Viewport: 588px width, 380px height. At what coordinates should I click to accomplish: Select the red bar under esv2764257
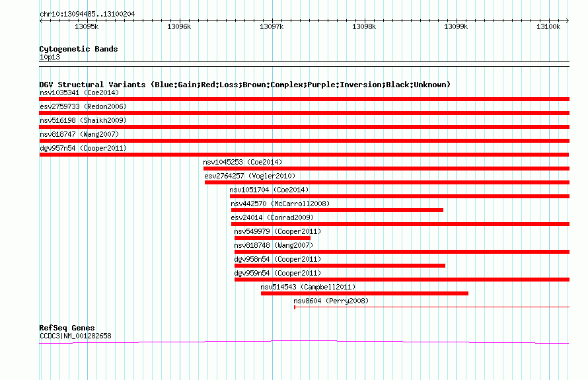(x=387, y=182)
